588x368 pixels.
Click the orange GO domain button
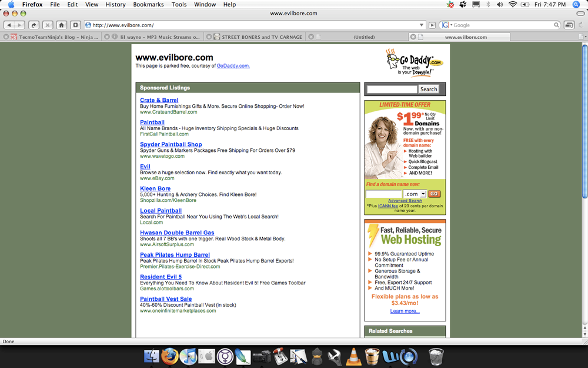[434, 194]
